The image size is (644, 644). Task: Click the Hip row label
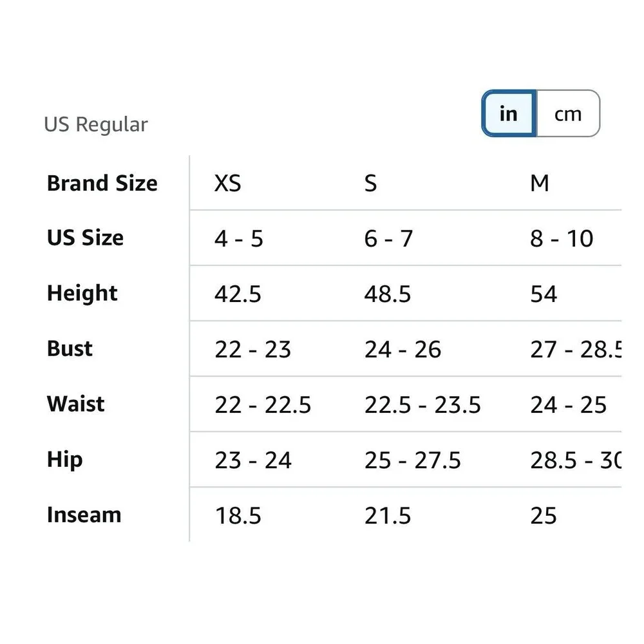coord(65,460)
